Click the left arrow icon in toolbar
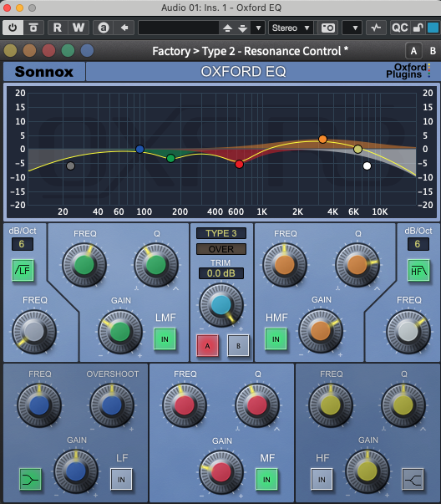 tap(124, 28)
